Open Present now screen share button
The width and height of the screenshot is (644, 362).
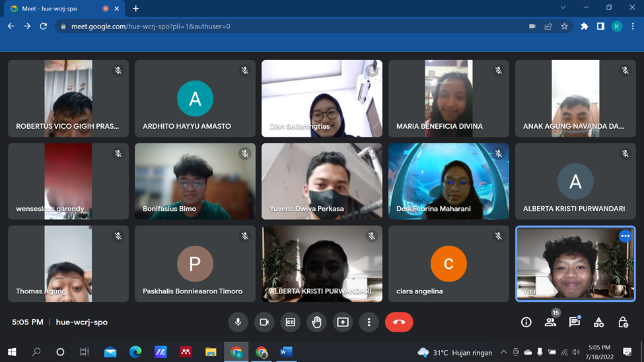click(x=343, y=322)
